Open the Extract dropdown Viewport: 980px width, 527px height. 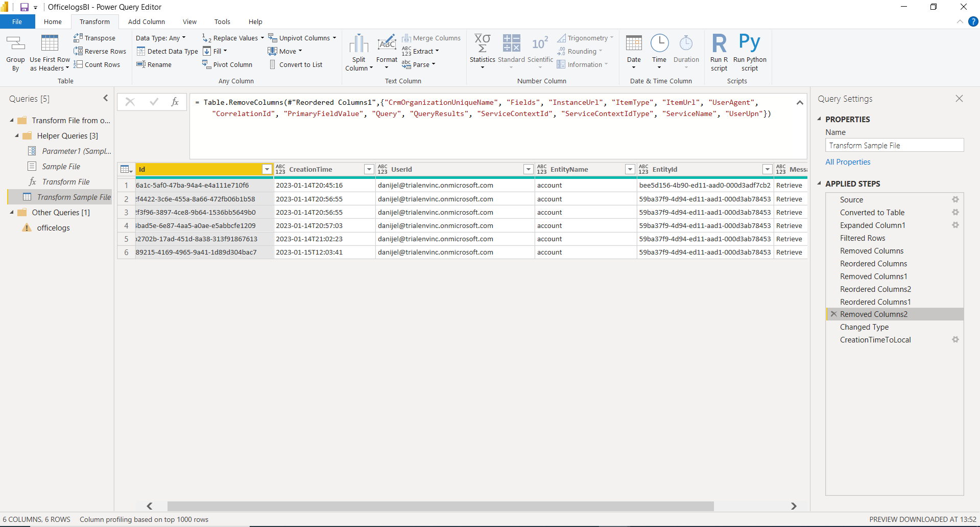(x=420, y=51)
